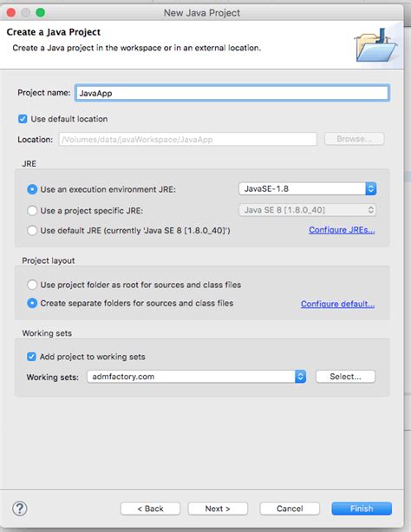Click the 'JRE' section label
This screenshot has height=532, width=411.
click(29, 164)
